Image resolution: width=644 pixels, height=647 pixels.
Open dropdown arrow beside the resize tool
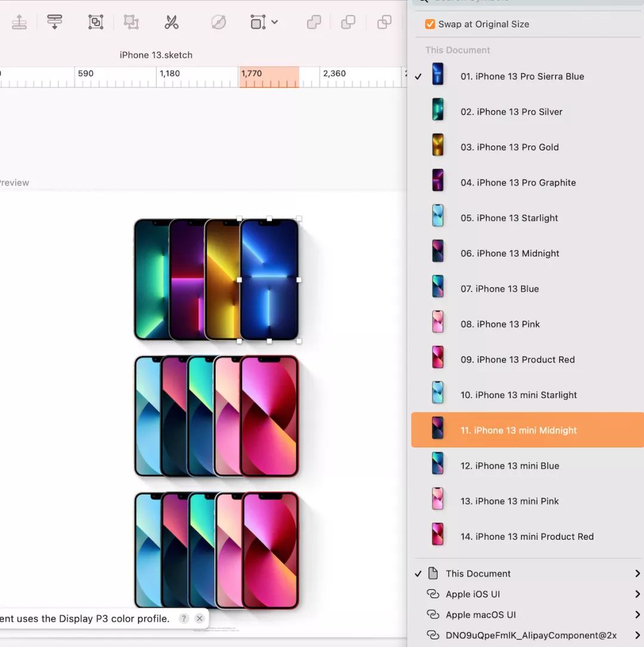click(x=274, y=22)
